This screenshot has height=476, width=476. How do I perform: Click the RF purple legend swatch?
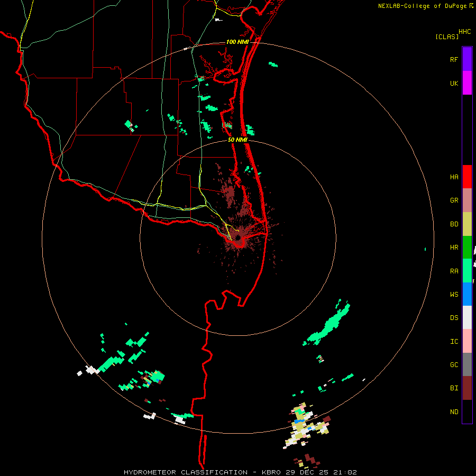[467, 59]
